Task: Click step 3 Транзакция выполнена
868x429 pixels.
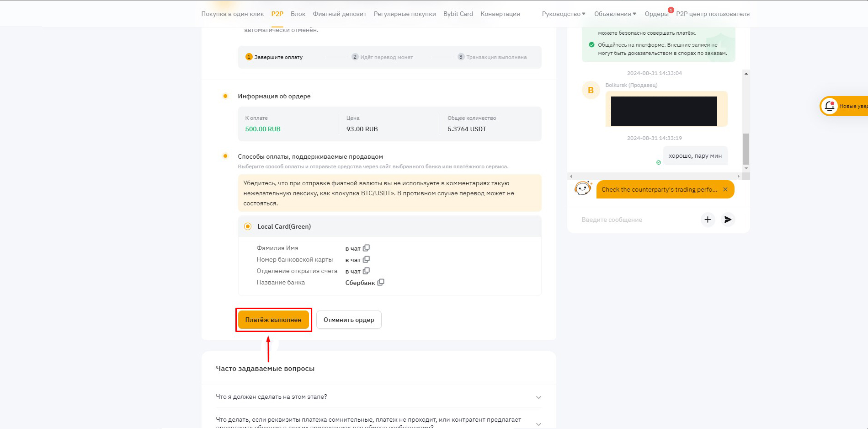Action: [492, 57]
